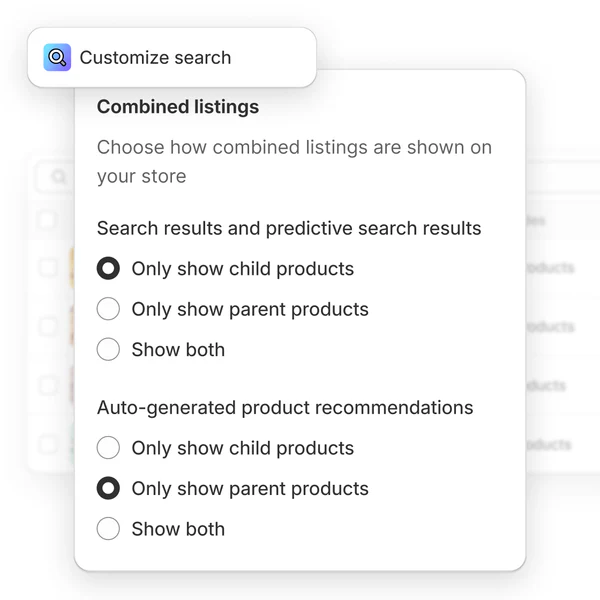600x600 pixels.
Task: Open the second product row thumbnail
Action: pos(71,326)
